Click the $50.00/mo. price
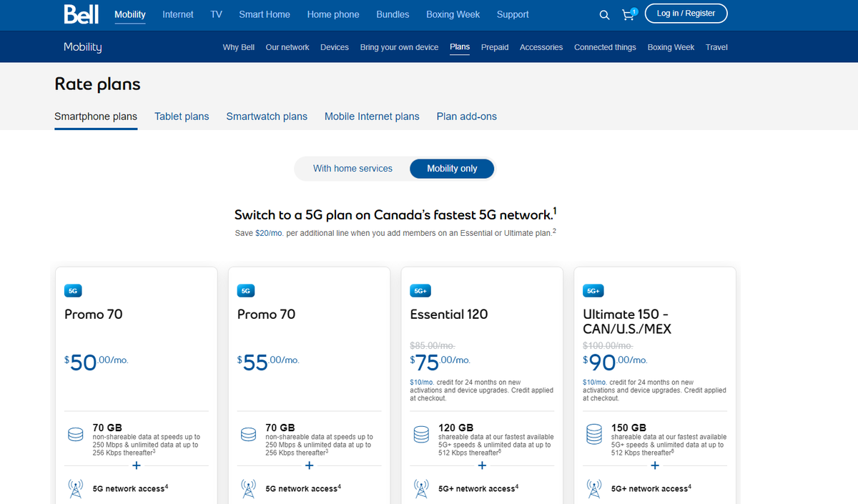The image size is (858, 504). (x=97, y=362)
